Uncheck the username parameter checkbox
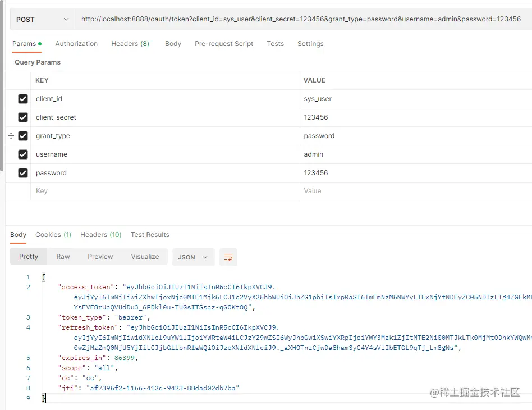532x410 pixels. [x=23, y=154]
